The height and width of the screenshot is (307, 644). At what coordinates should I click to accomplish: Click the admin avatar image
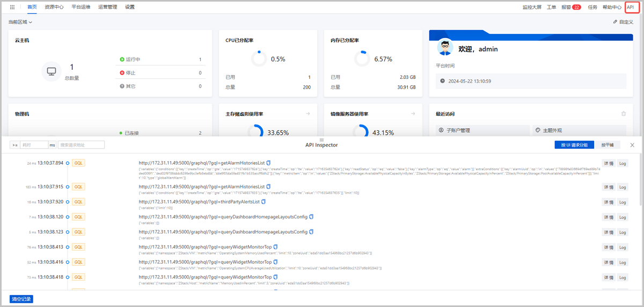click(444, 48)
